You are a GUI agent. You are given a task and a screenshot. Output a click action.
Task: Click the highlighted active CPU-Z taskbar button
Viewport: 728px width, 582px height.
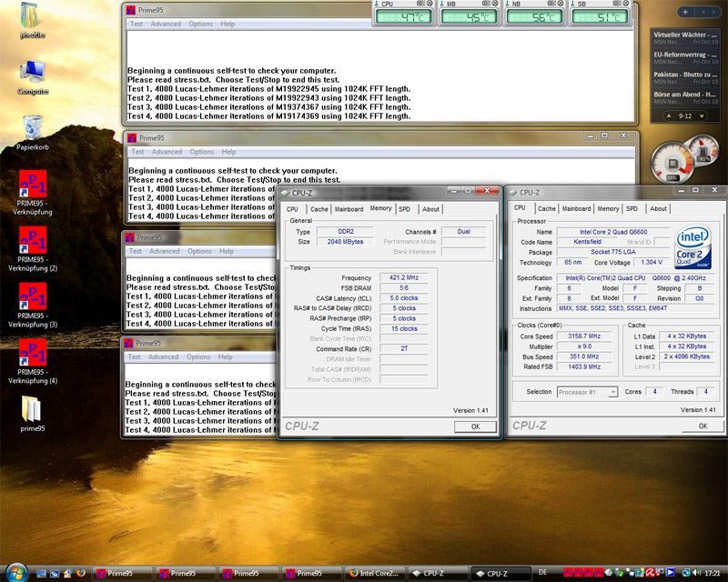[500, 574]
